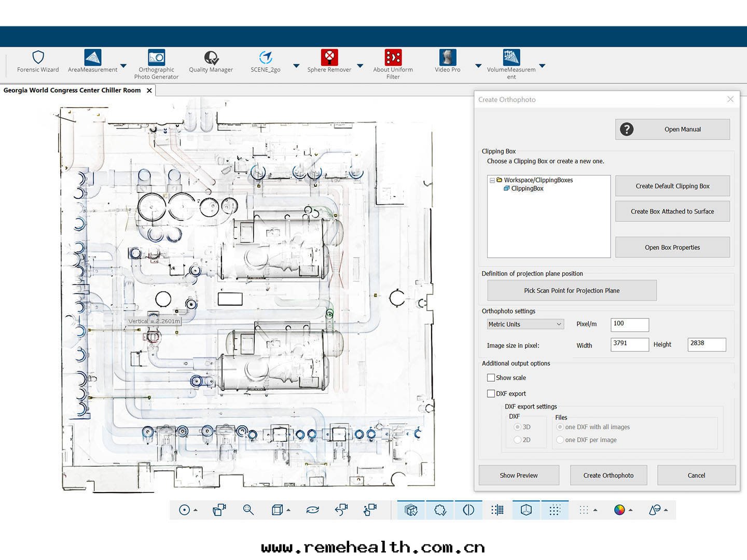Enable the Show scale checkbox

tap(491, 378)
